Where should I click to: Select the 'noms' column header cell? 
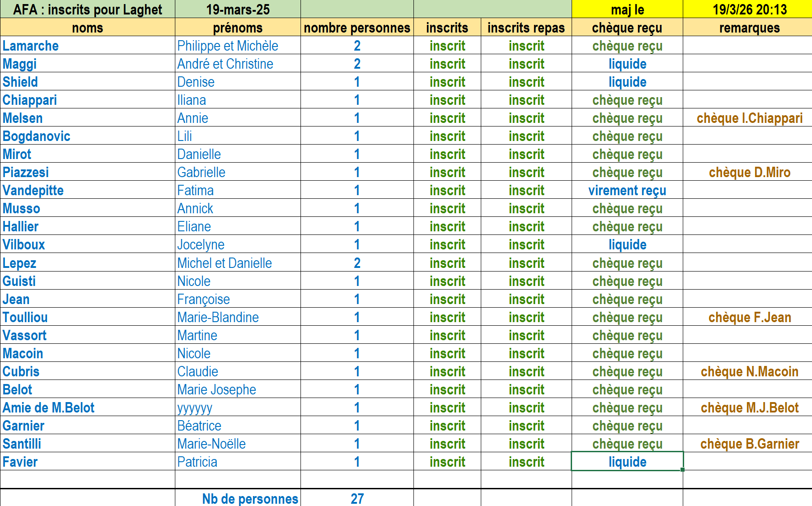pyautogui.click(x=87, y=28)
